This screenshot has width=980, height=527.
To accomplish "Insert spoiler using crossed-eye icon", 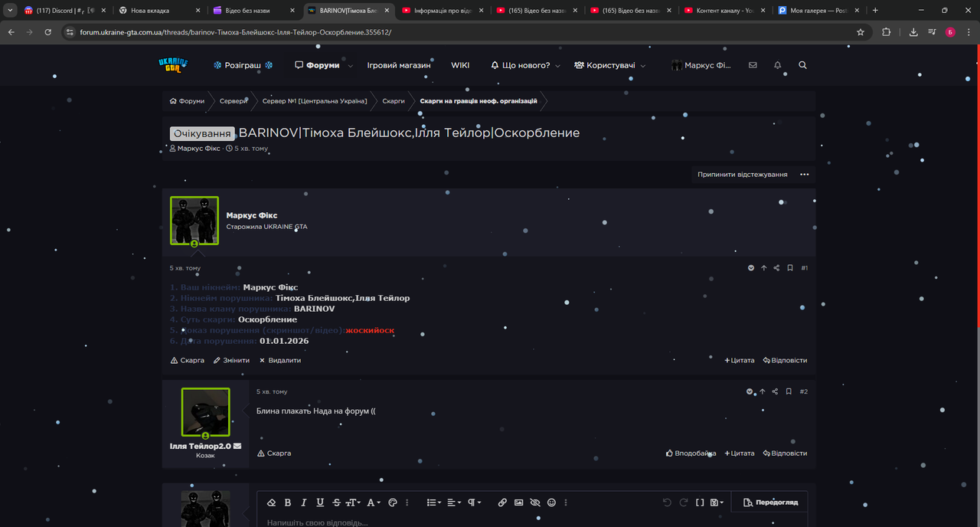I will pyautogui.click(x=535, y=502).
